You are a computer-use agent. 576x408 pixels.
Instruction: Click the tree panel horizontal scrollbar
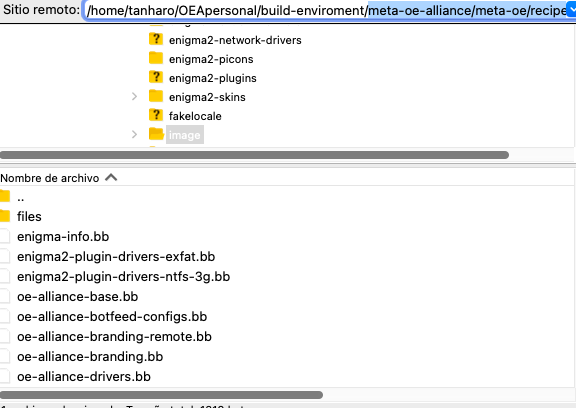[x=254, y=155]
